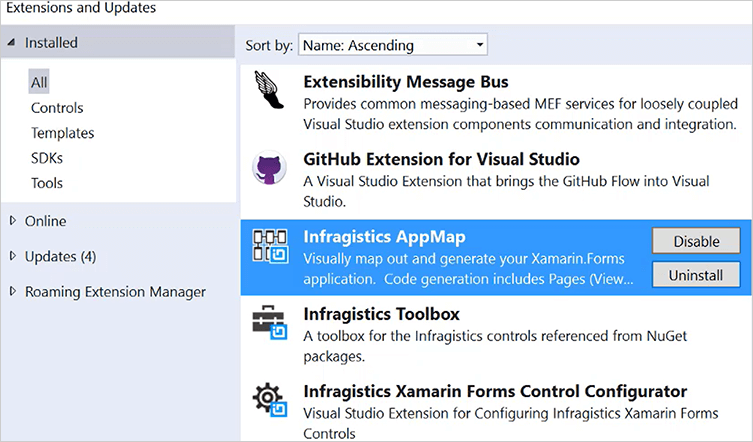Image resolution: width=753 pixels, height=442 pixels.
Task: Click the Infragistics AppMap icon
Action: (x=270, y=246)
